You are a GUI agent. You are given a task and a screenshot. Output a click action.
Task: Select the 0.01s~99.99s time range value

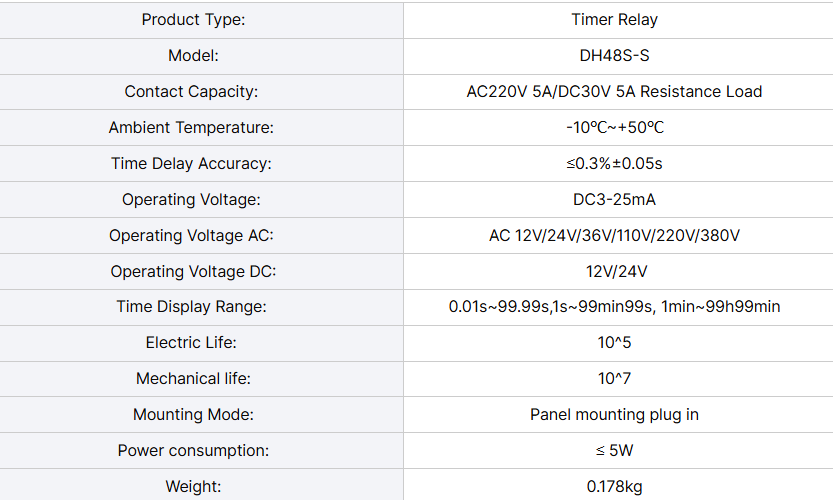(x=500, y=307)
